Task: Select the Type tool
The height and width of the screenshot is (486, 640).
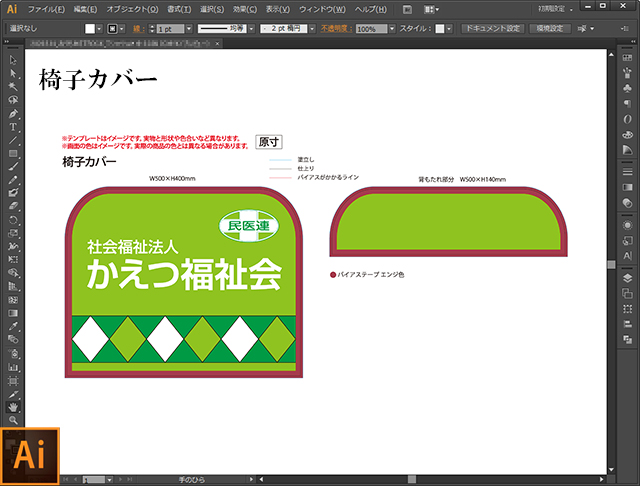Action: pos(13,127)
